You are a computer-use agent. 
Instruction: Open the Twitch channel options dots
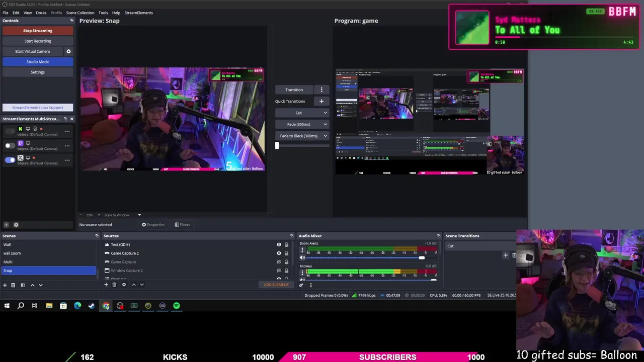point(67,146)
